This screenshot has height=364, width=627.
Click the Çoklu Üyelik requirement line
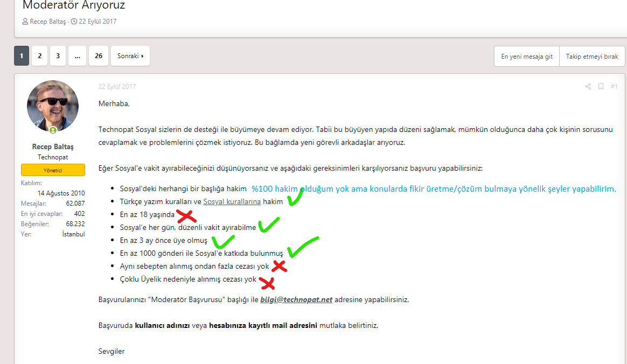pyautogui.click(x=188, y=279)
